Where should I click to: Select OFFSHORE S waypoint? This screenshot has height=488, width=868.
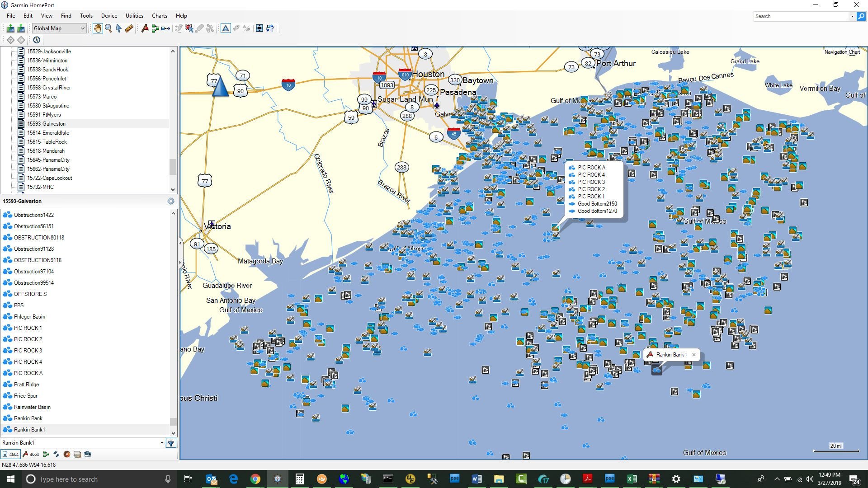(x=30, y=294)
